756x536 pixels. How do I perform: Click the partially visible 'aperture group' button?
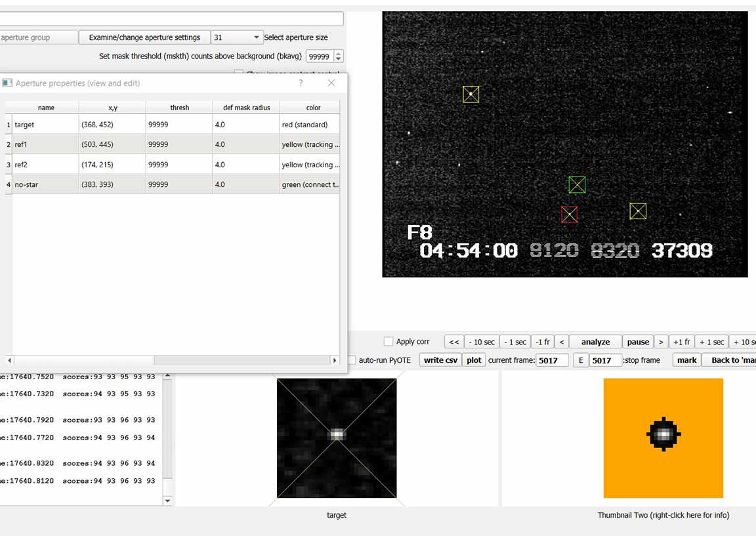[x=39, y=37]
